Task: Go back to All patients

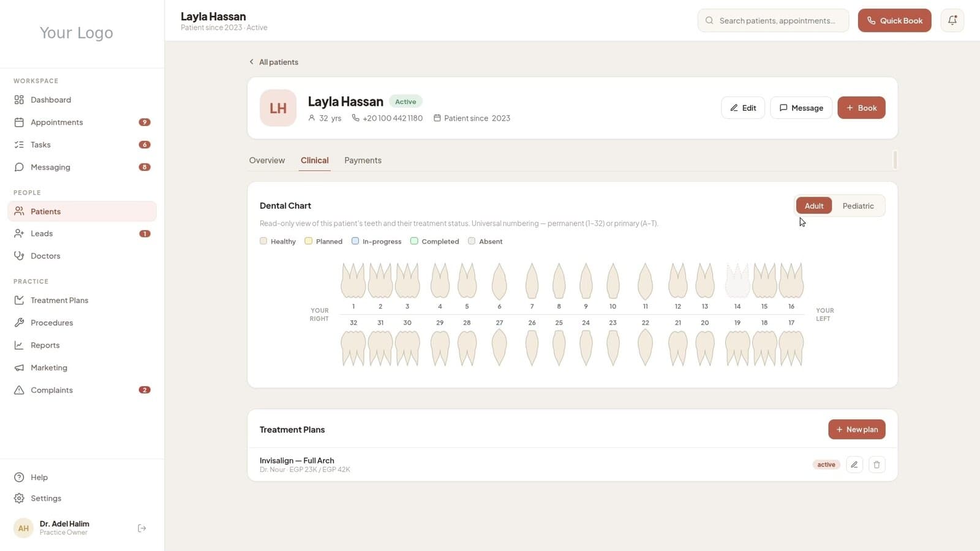Action: tap(274, 62)
